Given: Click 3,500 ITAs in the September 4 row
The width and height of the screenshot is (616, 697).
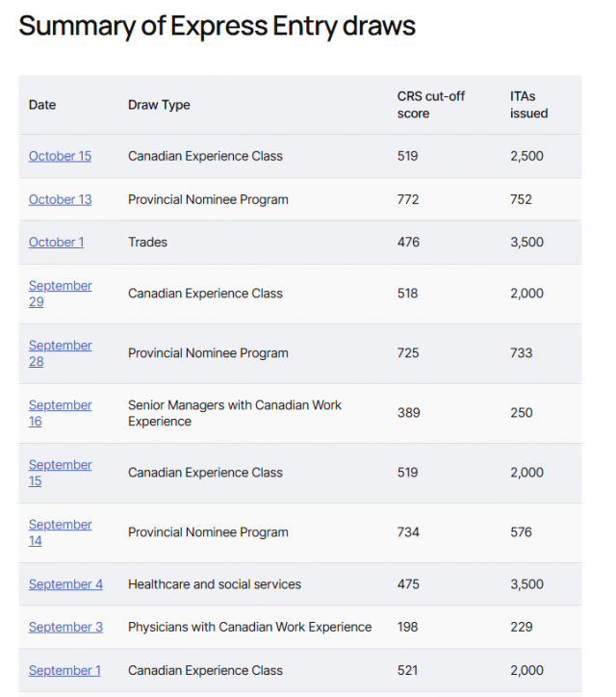Looking at the screenshot, I should [x=526, y=584].
